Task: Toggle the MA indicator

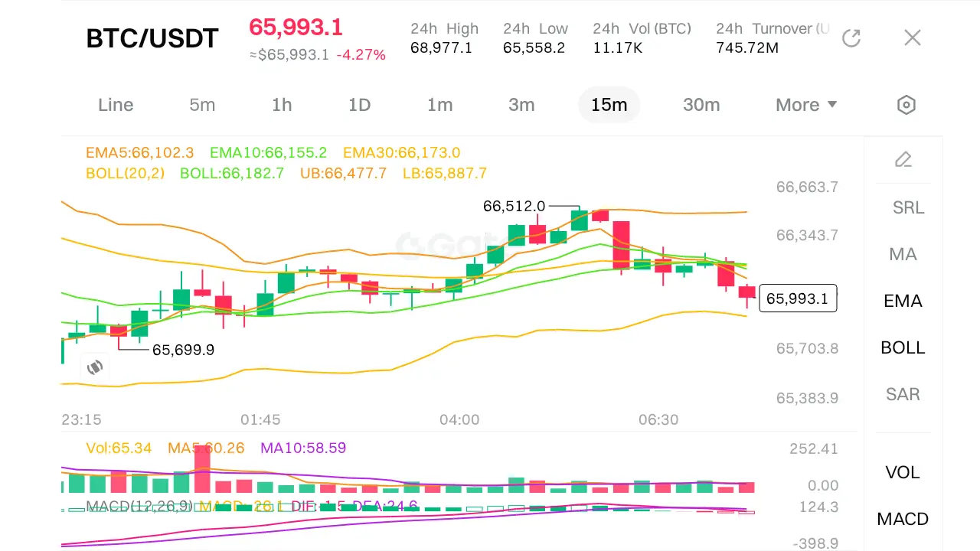Action: 903,254
